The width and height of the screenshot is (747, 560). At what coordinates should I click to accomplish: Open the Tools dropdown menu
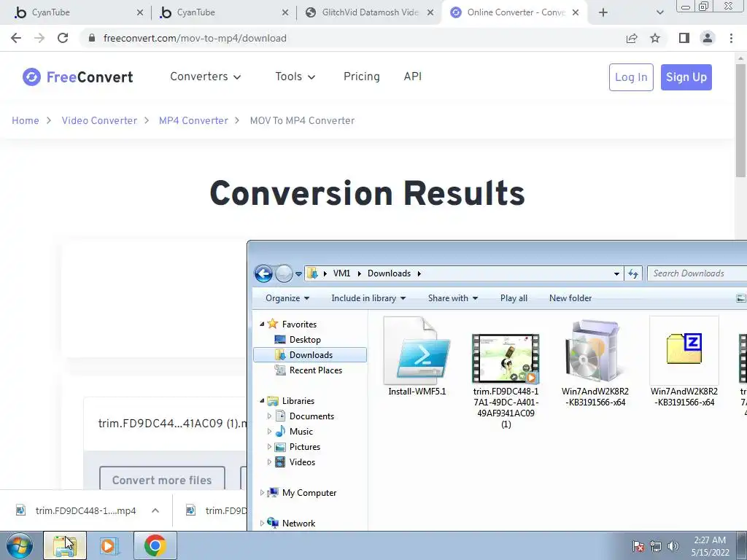point(295,77)
